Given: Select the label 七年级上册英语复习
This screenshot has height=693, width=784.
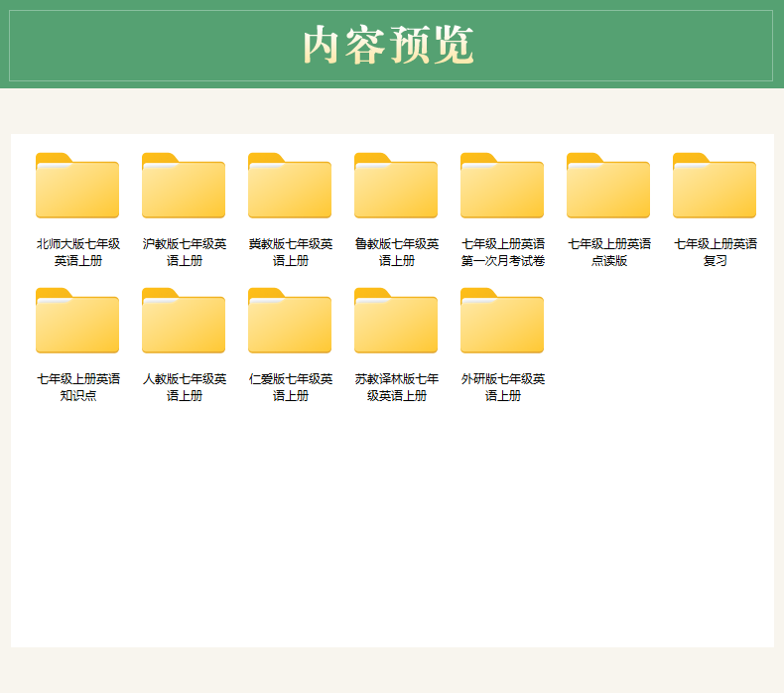Looking at the screenshot, I should click(x=715, y=252).
